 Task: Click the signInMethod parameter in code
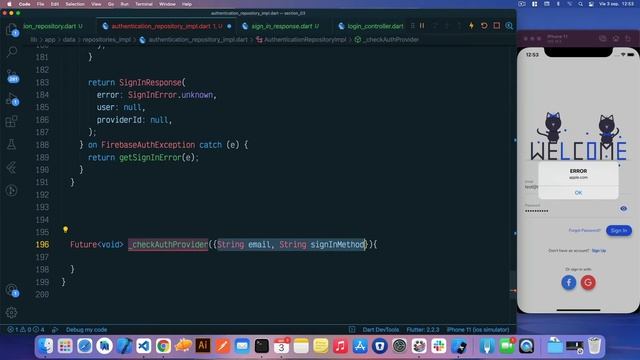pos(337,244)
